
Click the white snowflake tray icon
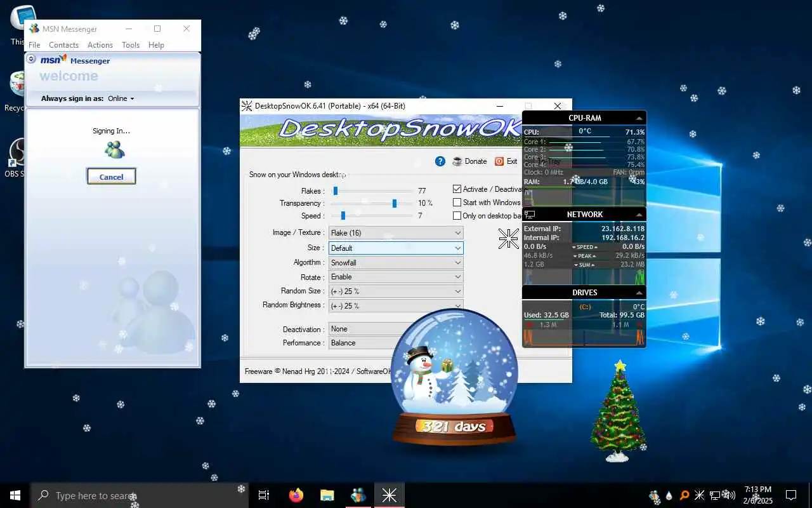point(700,495)
